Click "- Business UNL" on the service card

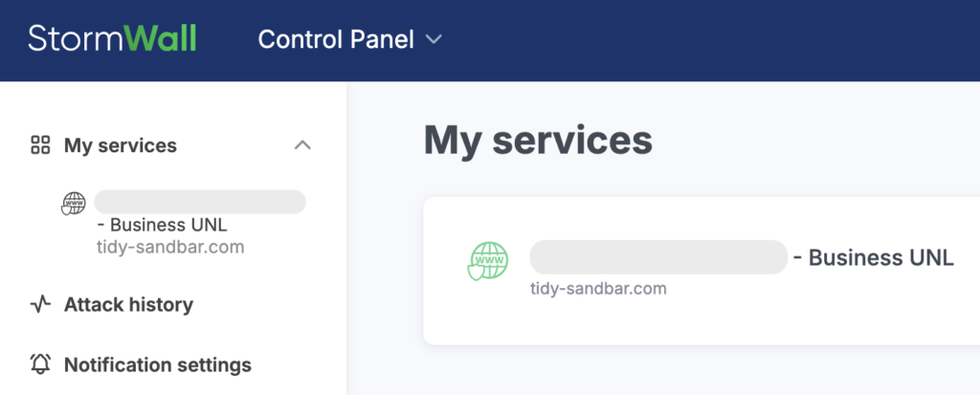point(873,257)
